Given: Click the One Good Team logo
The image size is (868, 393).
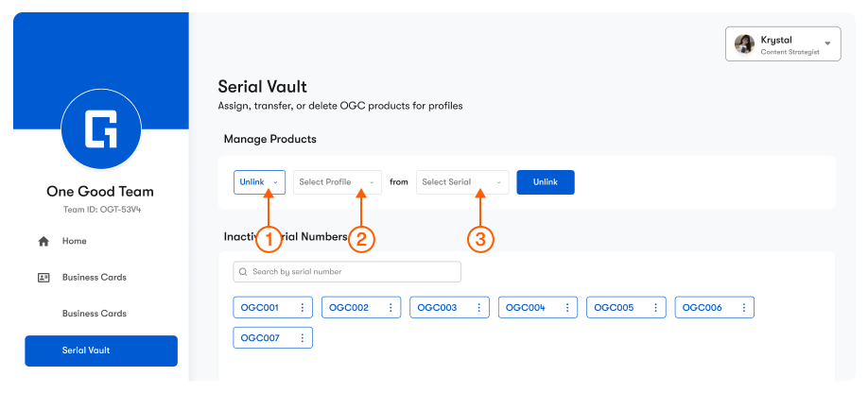Looking at the screenshot, I should tap(100, 130).
